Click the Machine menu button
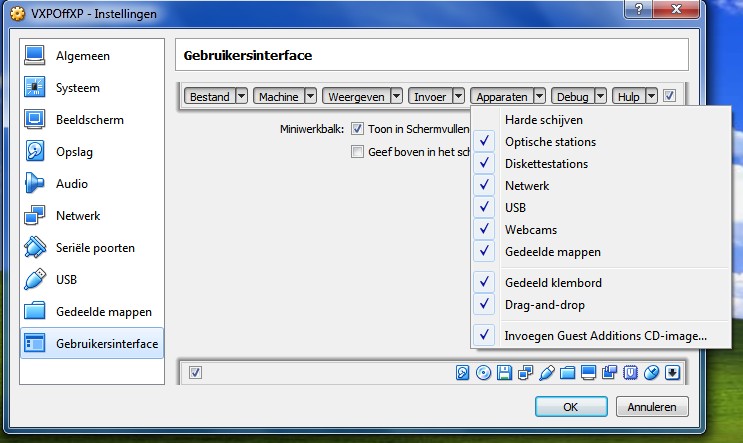The width and height of the screenshot is (743, 443). [x=279, y=96]
